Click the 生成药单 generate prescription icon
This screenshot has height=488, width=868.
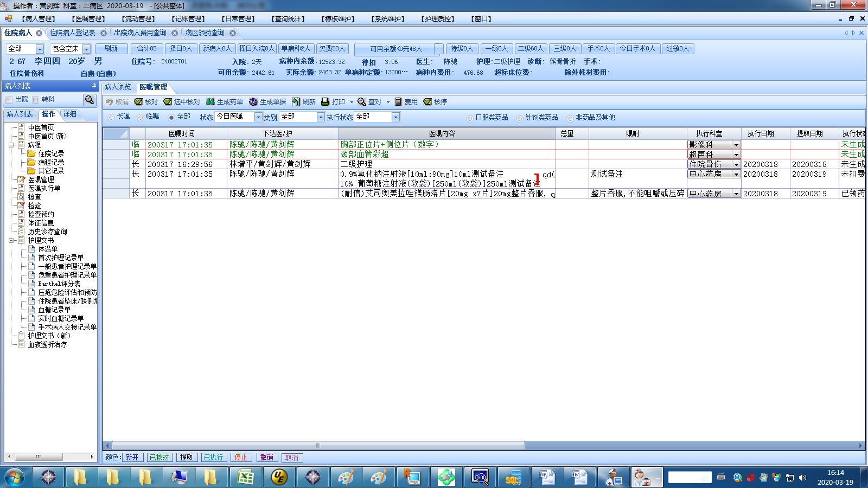(x=210, y=102)
